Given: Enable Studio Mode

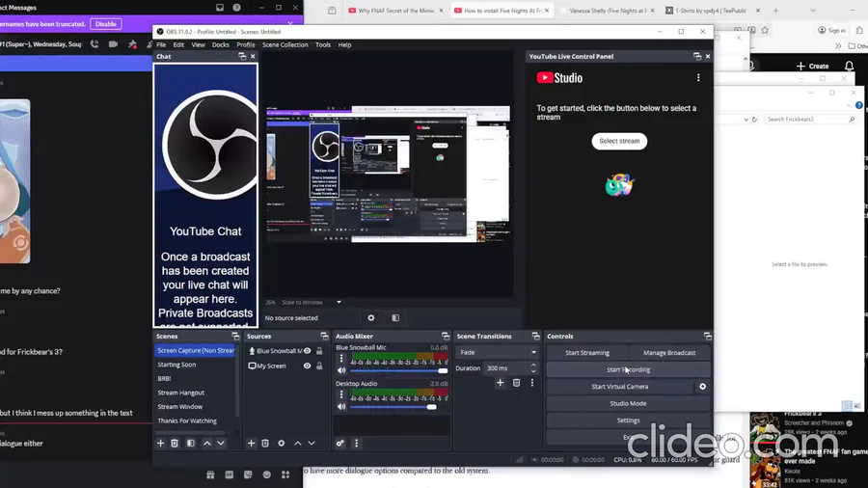Looking at the screenshot, I should [x=628, y=403].
